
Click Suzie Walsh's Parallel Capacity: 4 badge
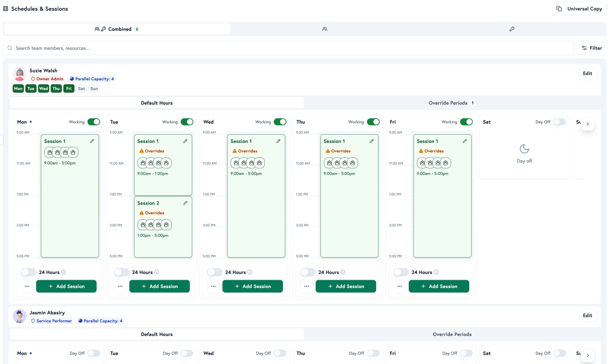(x=92, y=79)
